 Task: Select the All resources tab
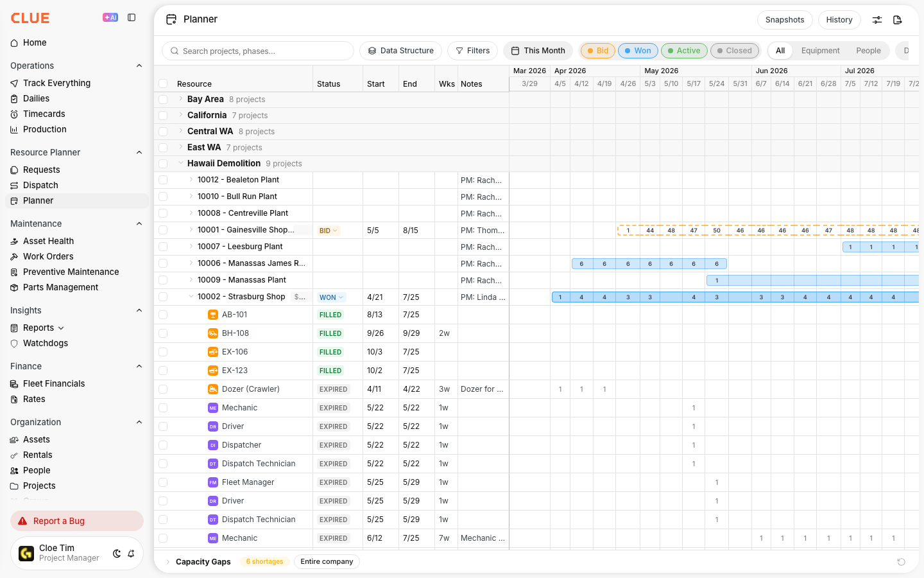click(x=780, y=51)
